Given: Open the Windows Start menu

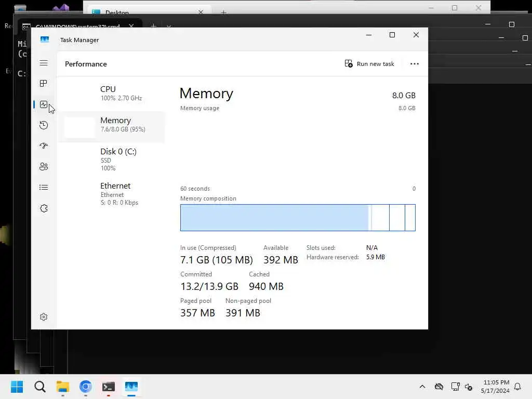Looking at the screenshot, I should 17,387.
